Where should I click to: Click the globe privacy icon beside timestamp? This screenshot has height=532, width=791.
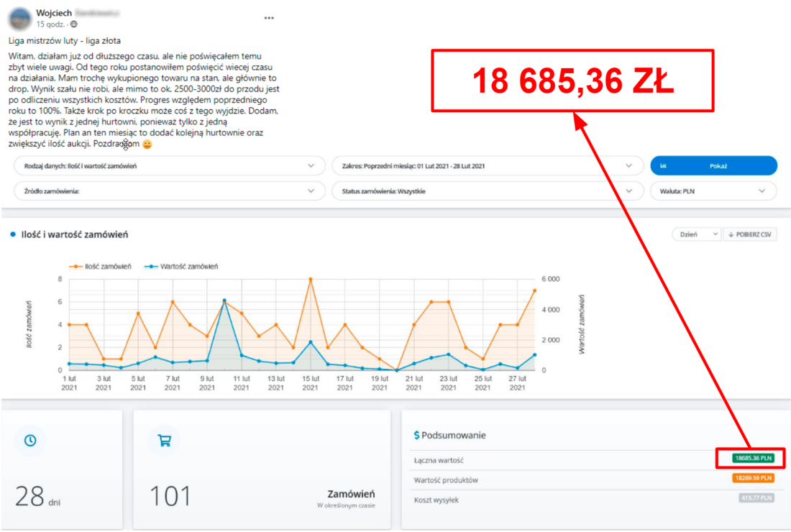click(x=74, y=24)
